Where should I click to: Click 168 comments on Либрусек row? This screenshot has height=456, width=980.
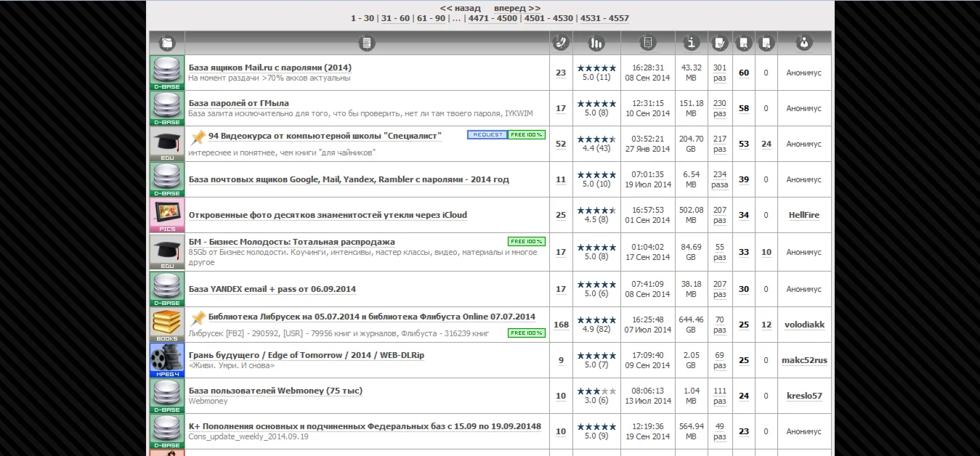561,325
